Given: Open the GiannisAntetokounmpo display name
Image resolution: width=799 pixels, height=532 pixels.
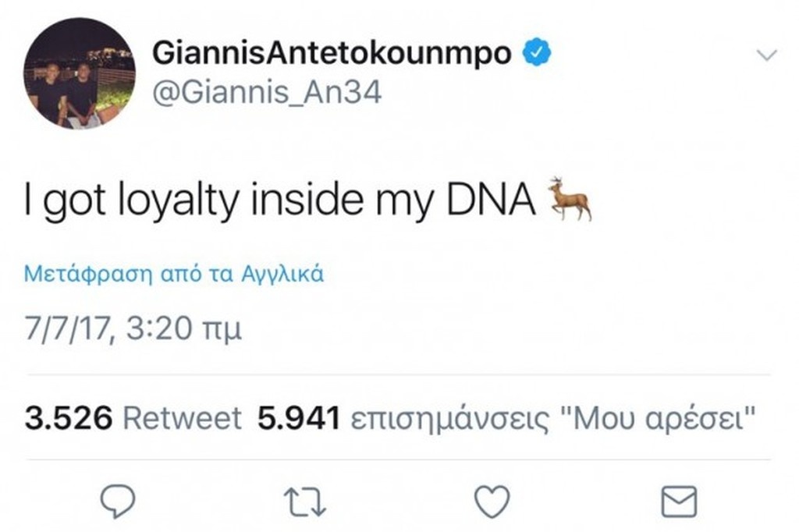Looking at the screenshot, I should click(332, 53).
